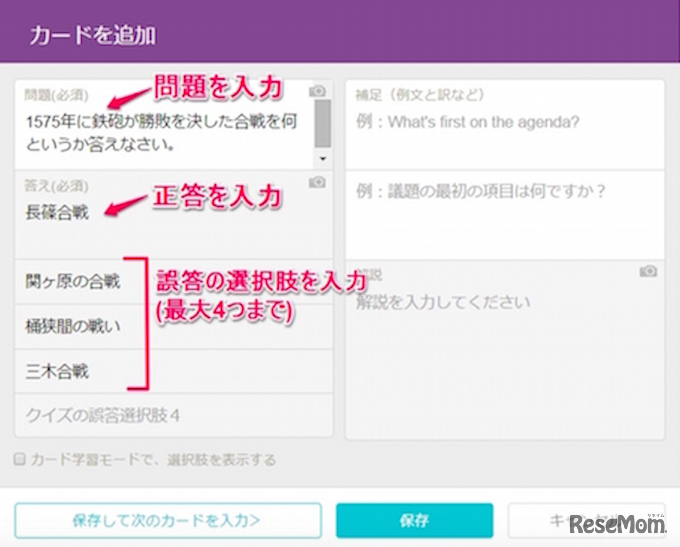Focus the translation field 議題の最初の項目

tap(505, 215)
